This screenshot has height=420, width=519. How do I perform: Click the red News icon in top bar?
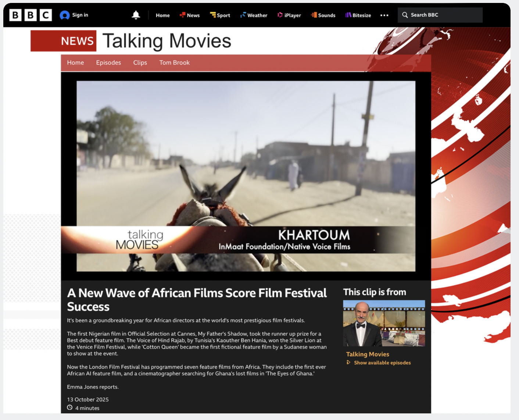pyautogui.click(x=182, y=15)
